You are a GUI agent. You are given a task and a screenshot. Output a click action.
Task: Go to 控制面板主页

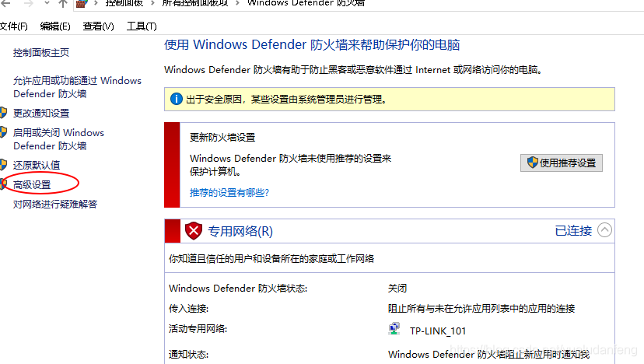41,53
